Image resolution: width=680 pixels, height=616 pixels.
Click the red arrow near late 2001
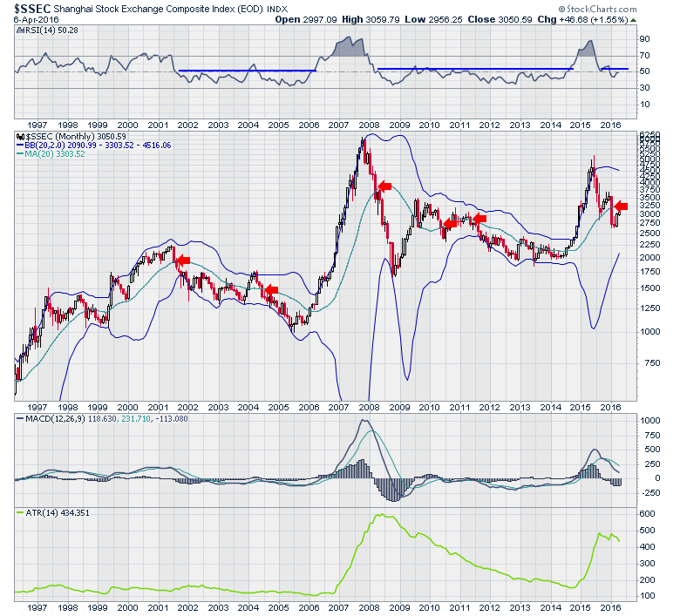pos(182,260)
